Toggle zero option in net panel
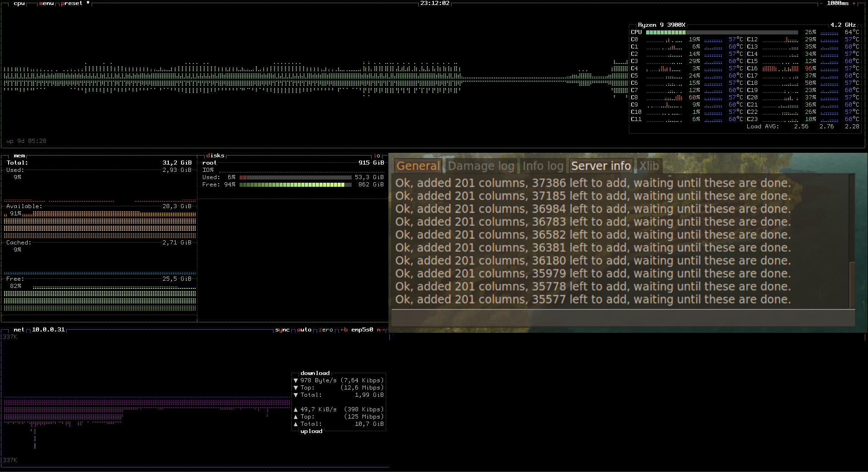 coord(326,330)
